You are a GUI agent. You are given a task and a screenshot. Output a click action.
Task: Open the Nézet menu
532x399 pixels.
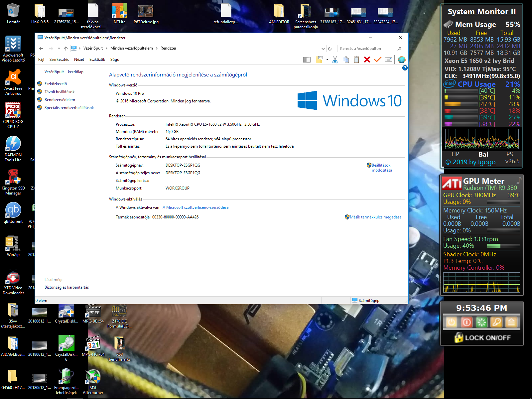point(79,60)
